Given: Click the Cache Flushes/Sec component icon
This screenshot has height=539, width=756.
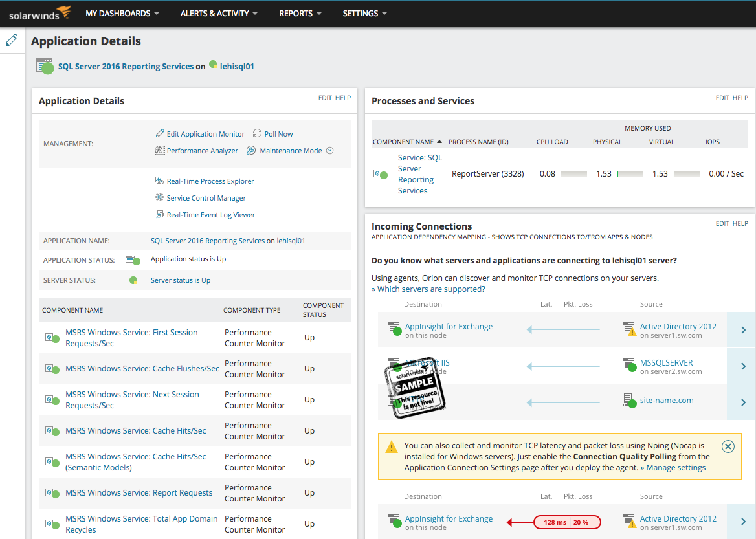Looking at the screenshot, I should 52,369.
